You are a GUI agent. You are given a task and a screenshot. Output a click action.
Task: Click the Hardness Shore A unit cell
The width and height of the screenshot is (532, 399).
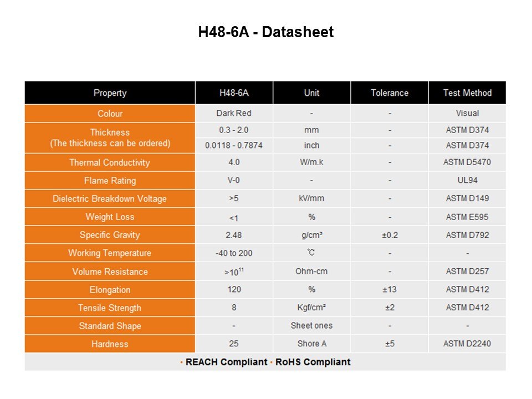(311, 344)
